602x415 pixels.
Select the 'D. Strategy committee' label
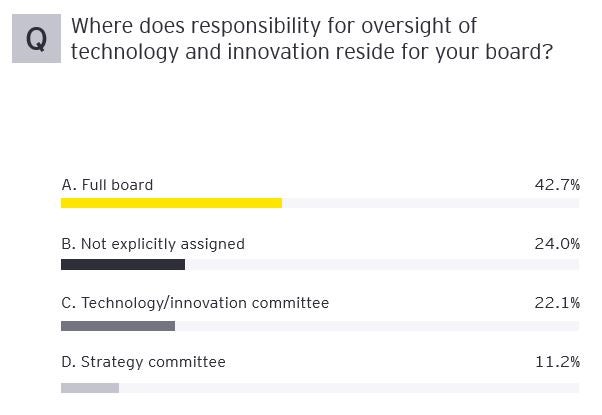pos(143,362)
